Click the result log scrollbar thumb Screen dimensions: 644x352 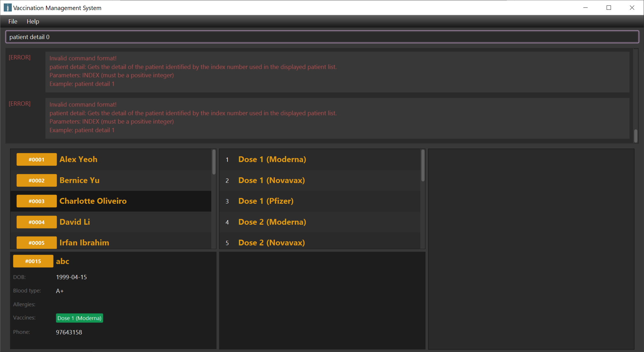[x=636, y=136]
